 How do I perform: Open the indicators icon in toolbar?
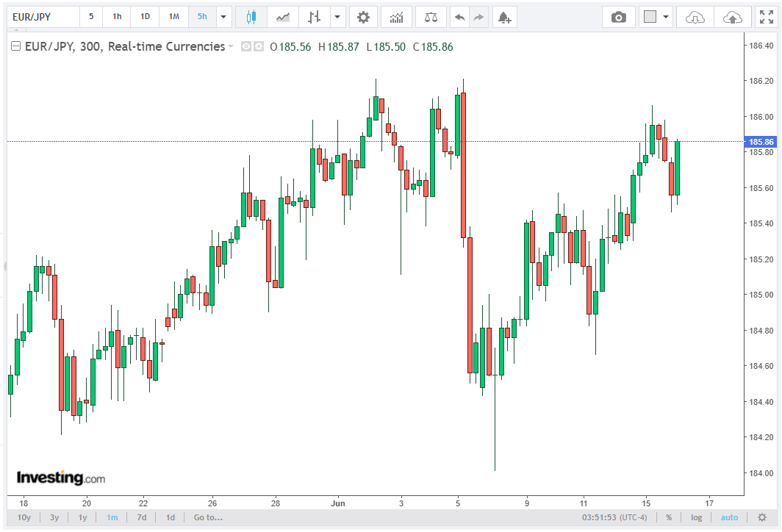(396, 17)
